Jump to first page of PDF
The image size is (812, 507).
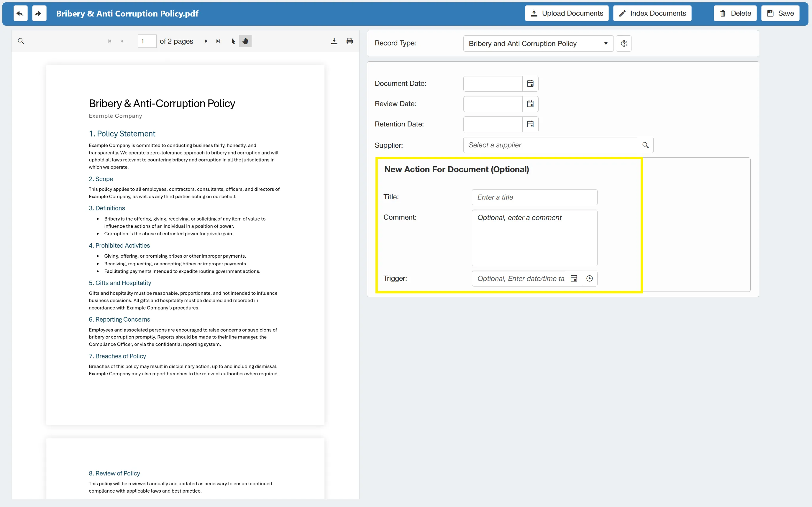(109, 41)
